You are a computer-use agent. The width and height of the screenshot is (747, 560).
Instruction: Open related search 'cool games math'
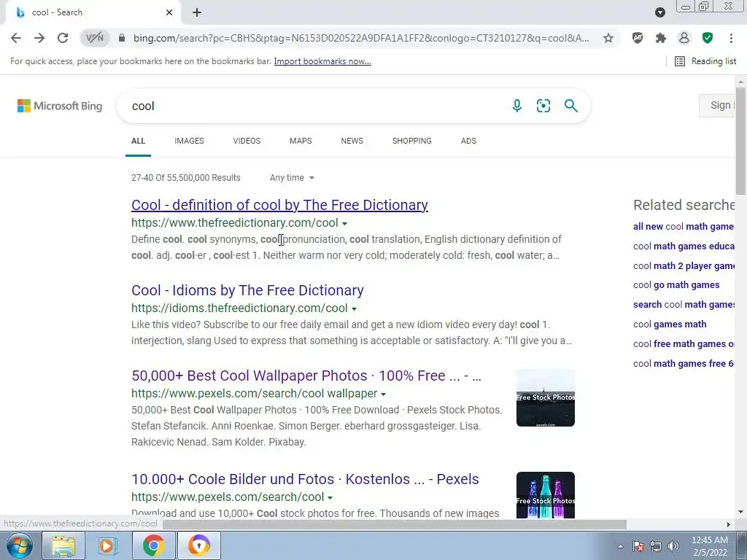[x=670, y=324]
